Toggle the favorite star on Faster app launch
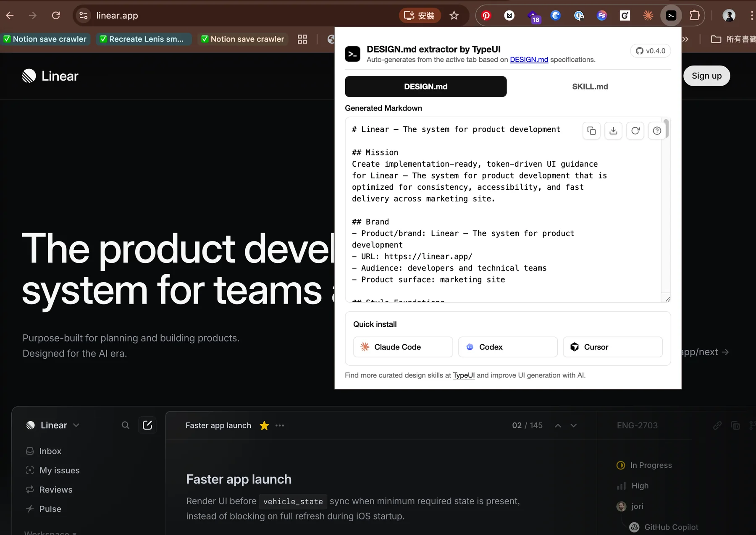This screenshot has height=535, width=756. [x=264, y=425]
